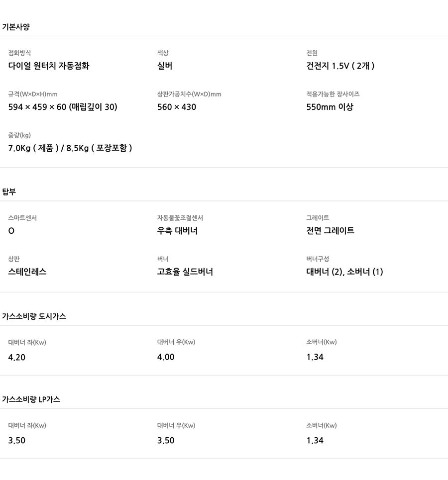Click the 버너구성 value 대버너 (2), 소버너 (1)

344,272
